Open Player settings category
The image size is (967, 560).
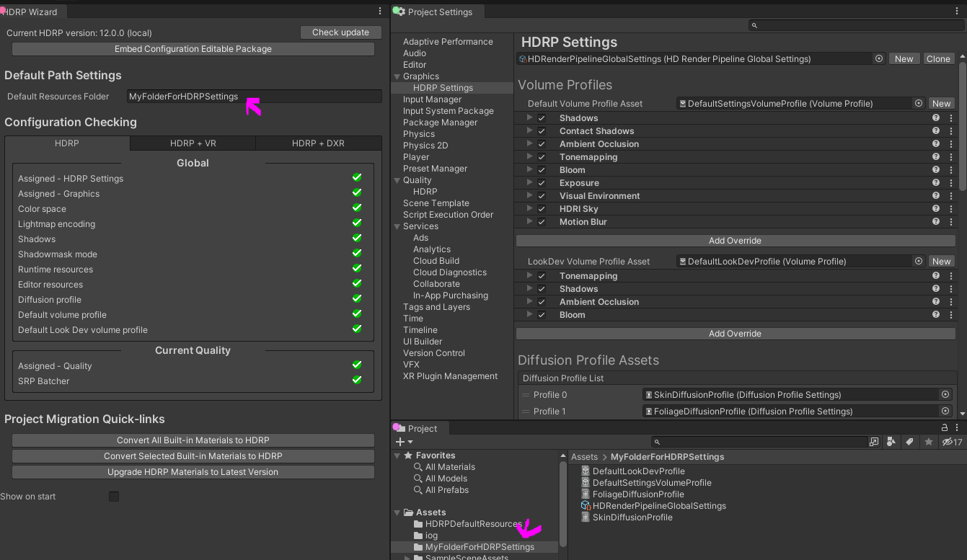[416, 157]
